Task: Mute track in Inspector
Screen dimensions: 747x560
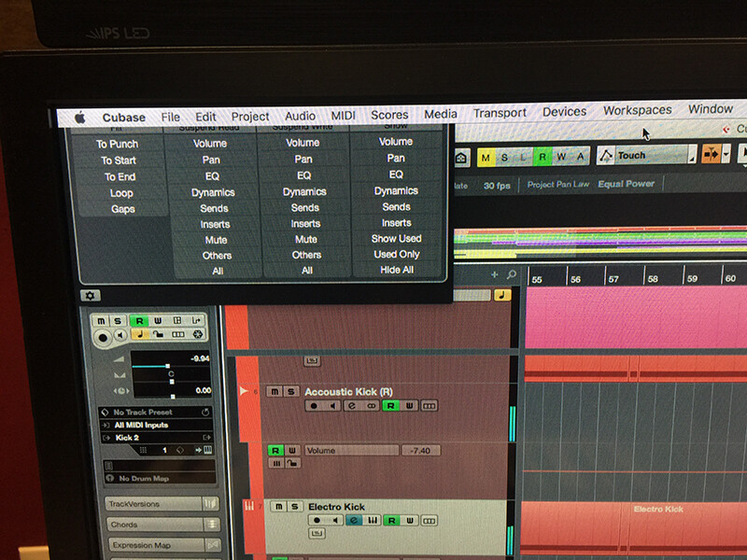Action: click(101, 321)
